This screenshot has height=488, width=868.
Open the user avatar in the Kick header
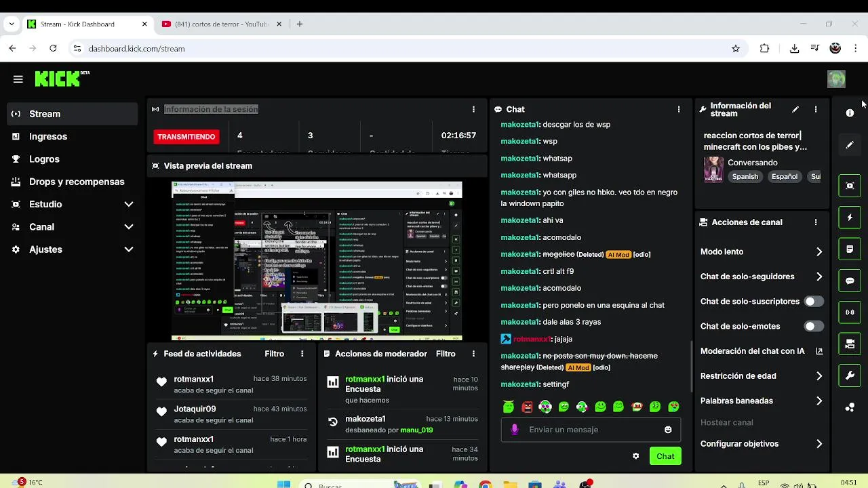(x=836, y=79)
